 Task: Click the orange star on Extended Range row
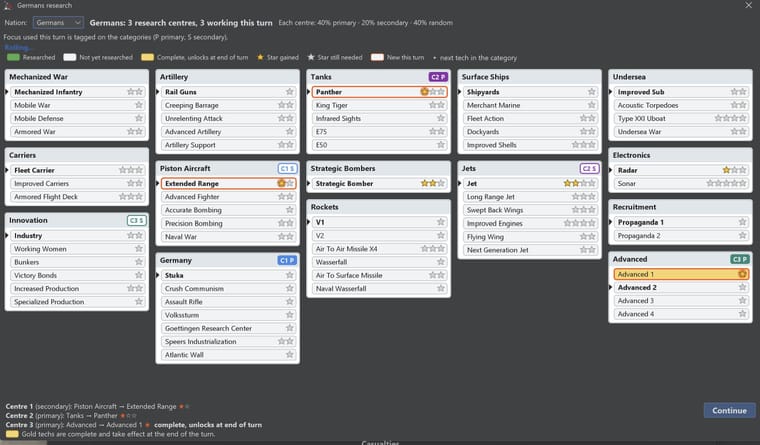[282, 183]
